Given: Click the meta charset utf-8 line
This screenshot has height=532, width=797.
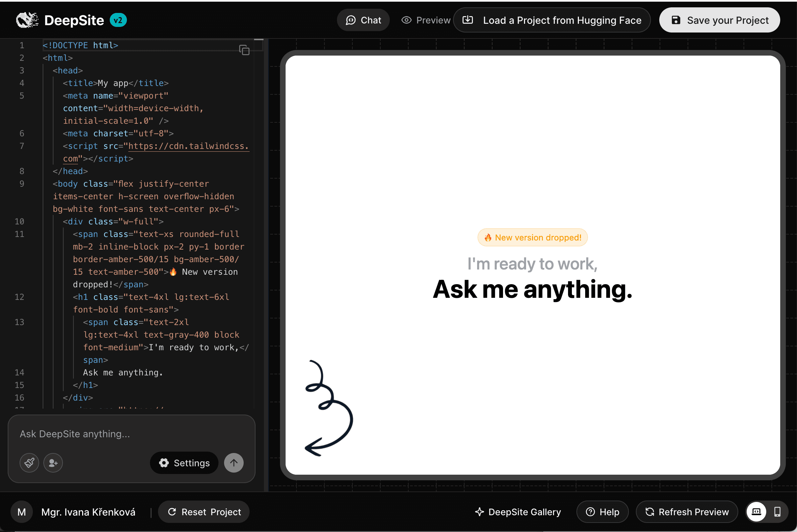Looking at the screenshot, I should (118, 134).
